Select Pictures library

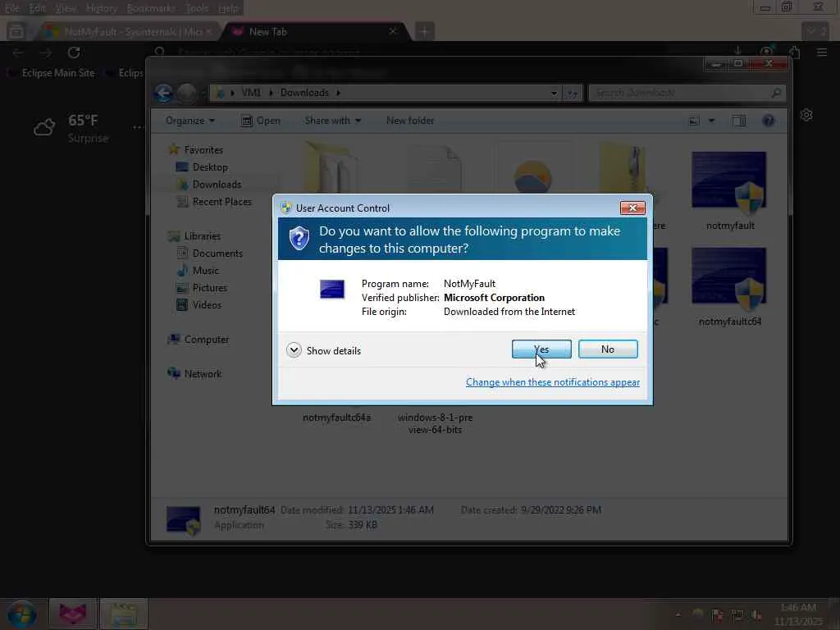209,288
